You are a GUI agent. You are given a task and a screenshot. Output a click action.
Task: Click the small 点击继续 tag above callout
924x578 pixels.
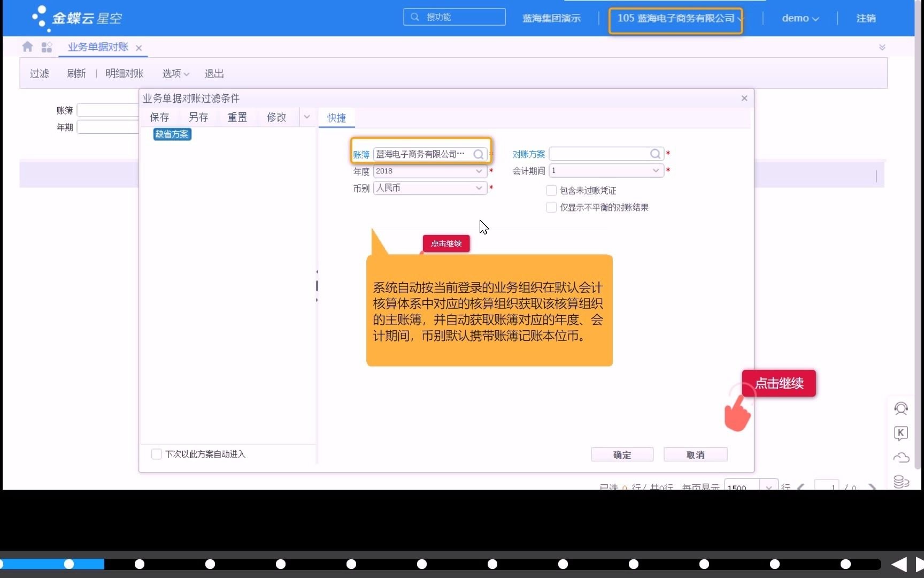pyautogui.click(x=446, y=244)
